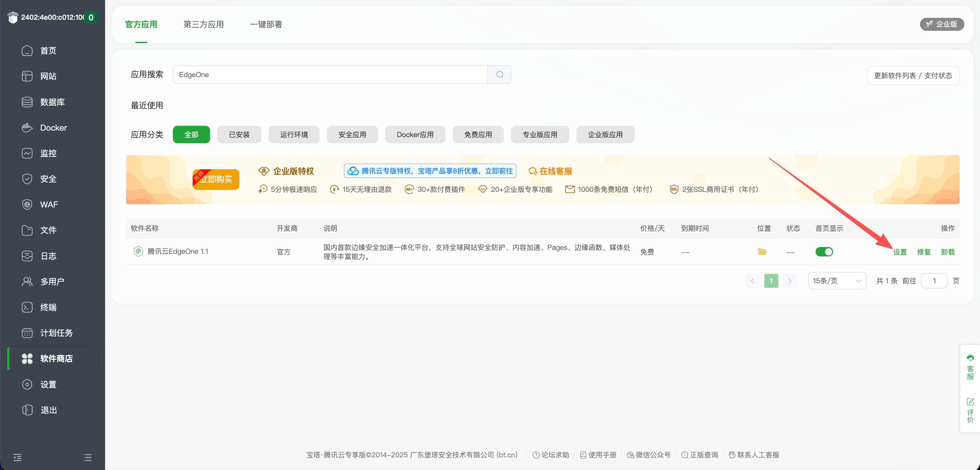Open the 文件 file manager in the sidebar
980x470 pixels.
[48, 230]
